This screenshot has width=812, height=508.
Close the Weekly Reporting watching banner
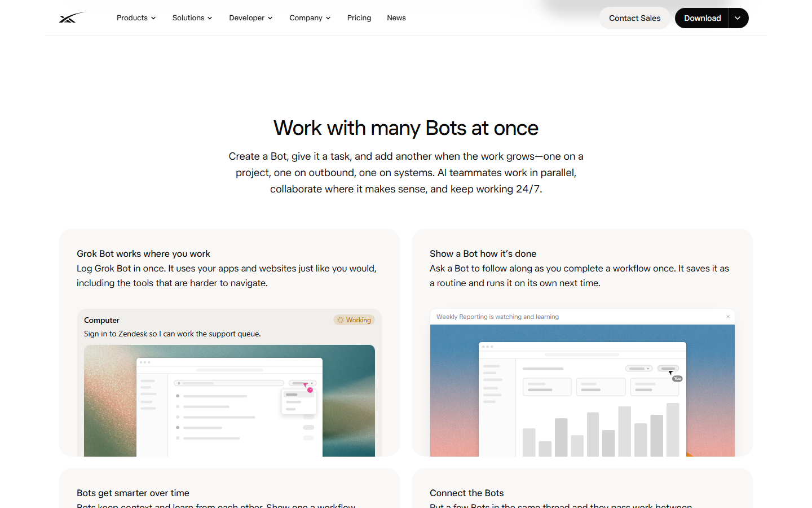click(x=728, y=317)
